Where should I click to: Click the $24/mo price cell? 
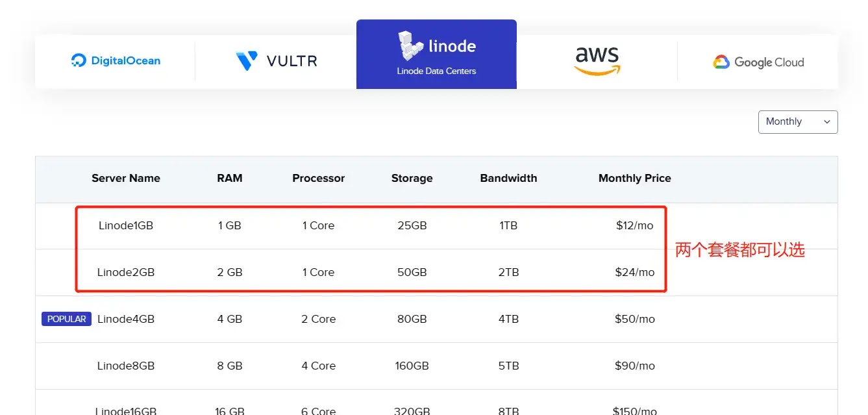point(634,273)
